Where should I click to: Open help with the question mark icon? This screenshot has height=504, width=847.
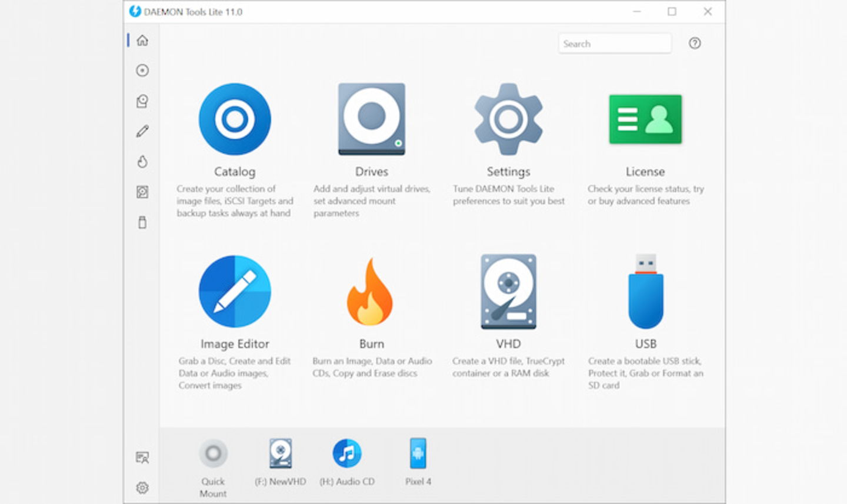click(x=695, y=43)
